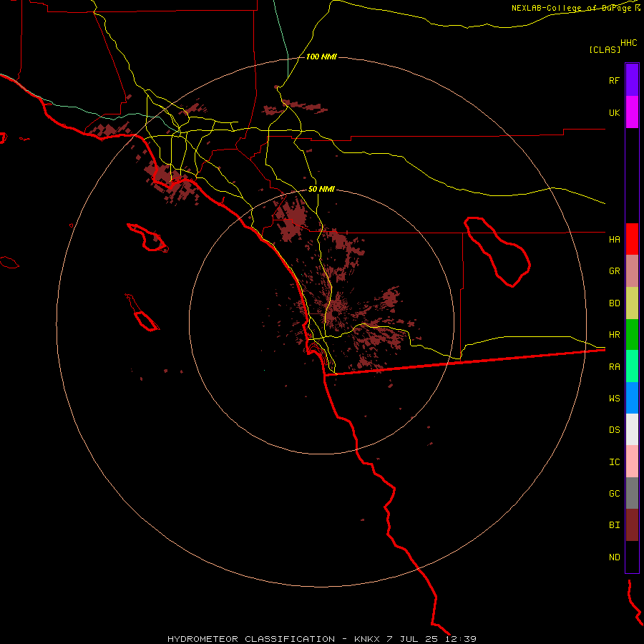Click the RA light green swatch

coord(632,366)
